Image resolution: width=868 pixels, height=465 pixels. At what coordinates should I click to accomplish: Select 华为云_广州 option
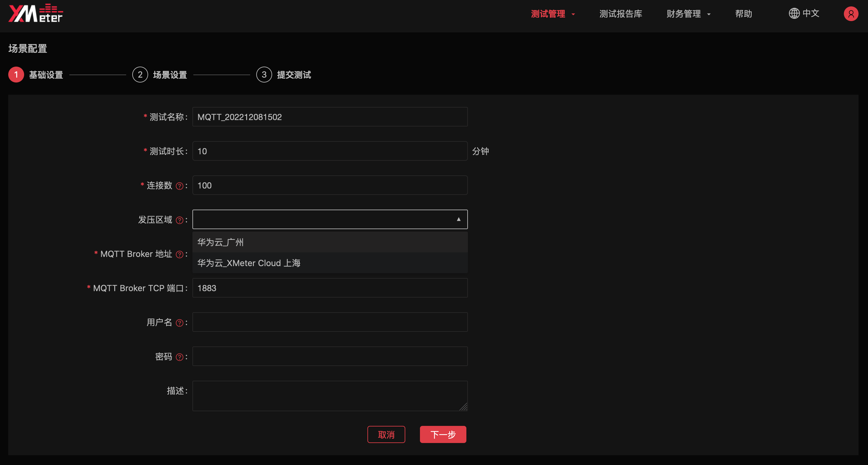[330, 242]
